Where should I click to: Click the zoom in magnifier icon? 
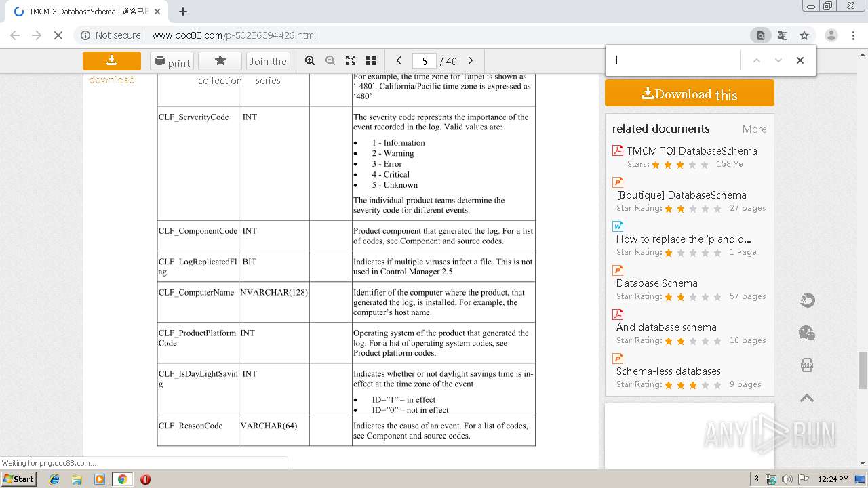[310, 60]
